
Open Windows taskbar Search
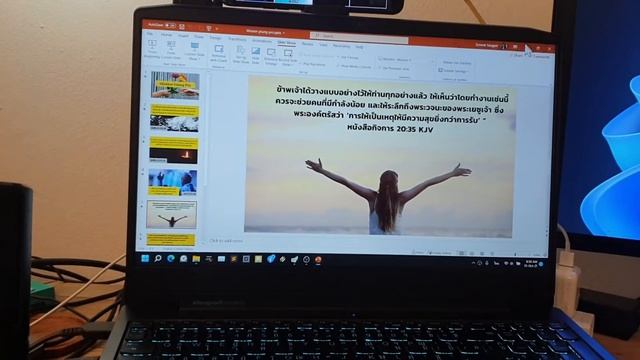click(x=158, y=258)
